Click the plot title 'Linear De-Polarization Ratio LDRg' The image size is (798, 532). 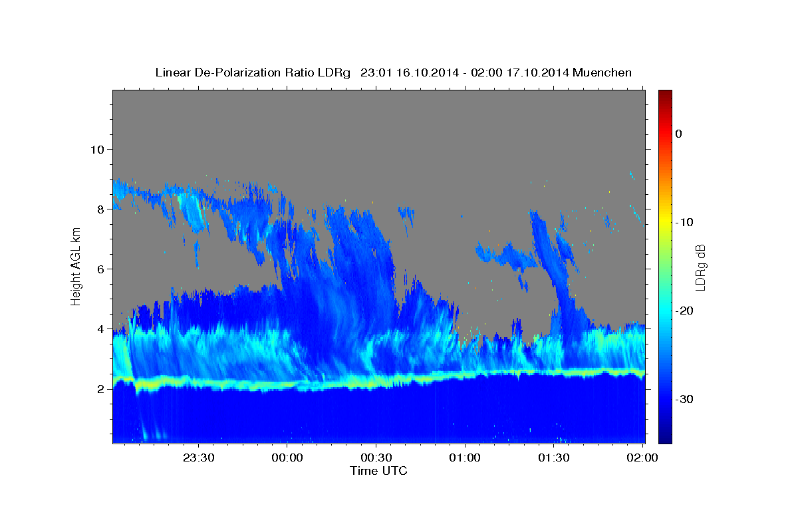click(x=252, y=72)
